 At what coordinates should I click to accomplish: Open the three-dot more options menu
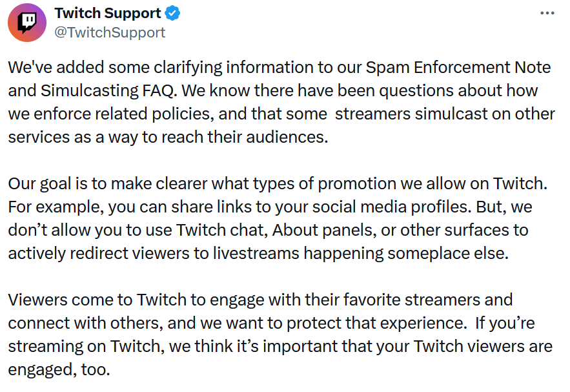click(x=547, y=14)
